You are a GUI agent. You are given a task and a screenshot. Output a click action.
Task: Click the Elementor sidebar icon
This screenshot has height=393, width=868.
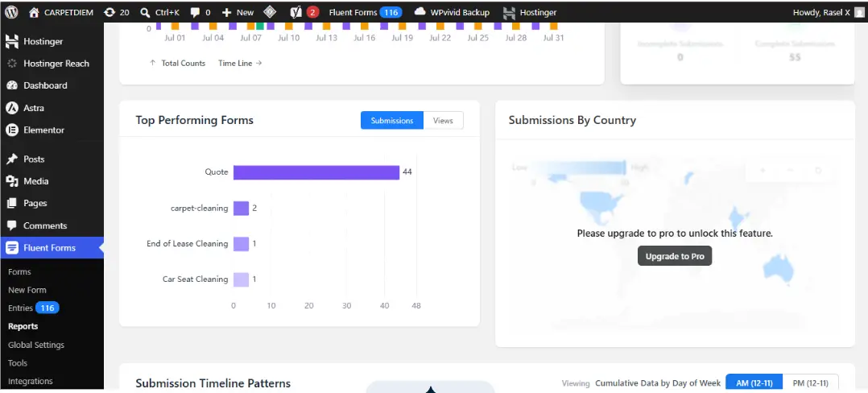point(11,130)
